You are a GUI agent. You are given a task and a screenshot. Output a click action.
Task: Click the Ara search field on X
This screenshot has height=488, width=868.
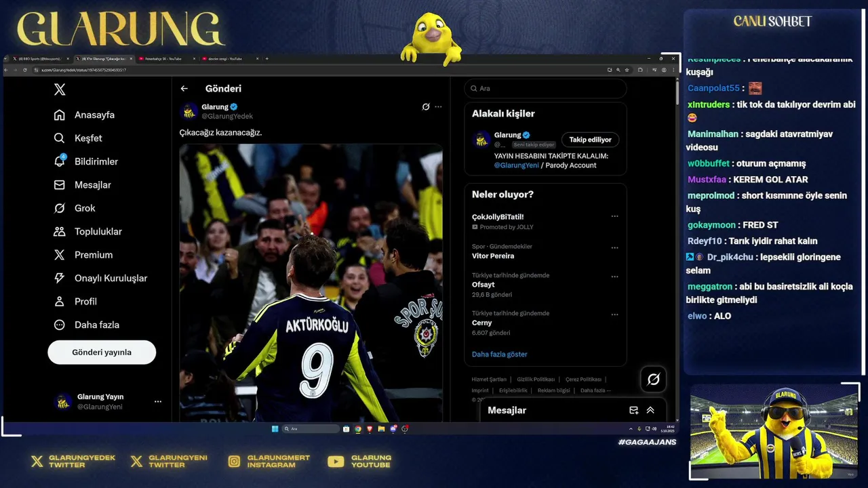[x=545, y=89]
